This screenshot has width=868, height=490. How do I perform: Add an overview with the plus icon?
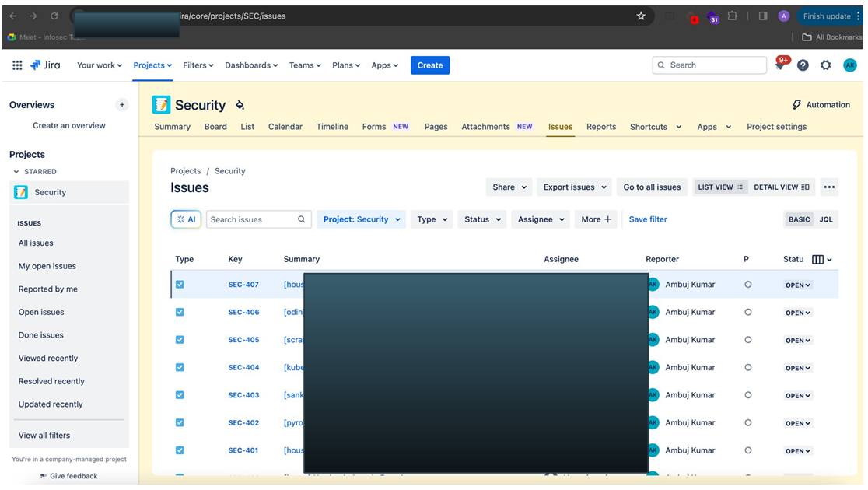point(122,105)
